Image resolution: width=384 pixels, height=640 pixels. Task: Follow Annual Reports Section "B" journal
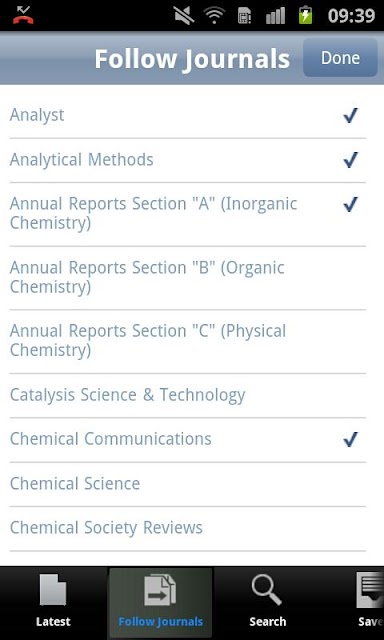pos(188,278)
